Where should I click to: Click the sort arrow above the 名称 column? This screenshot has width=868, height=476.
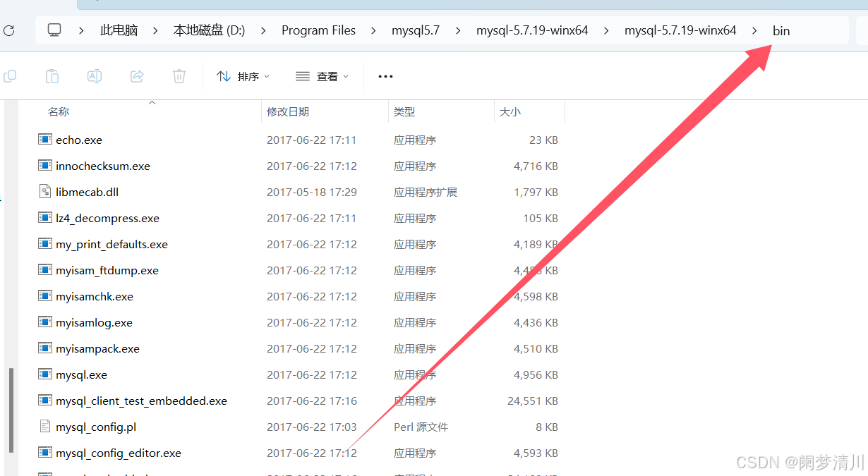[152, 103]
